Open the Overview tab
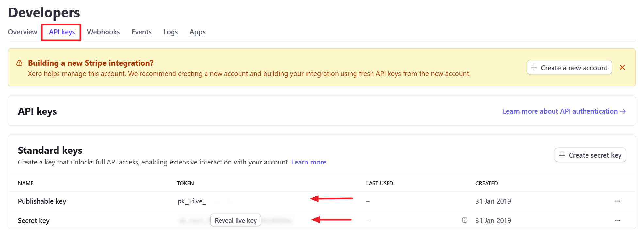Screen dimensions: 644x235 click(23, 32)
